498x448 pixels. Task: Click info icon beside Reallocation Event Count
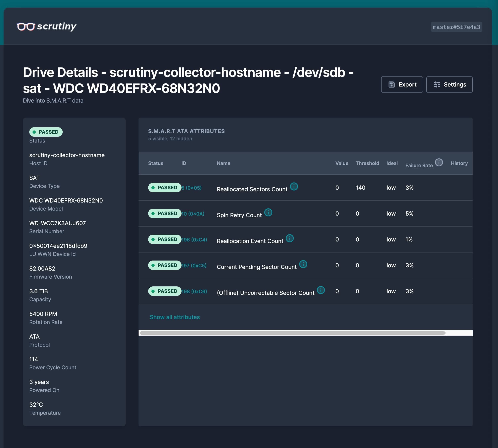click(290, 238)
